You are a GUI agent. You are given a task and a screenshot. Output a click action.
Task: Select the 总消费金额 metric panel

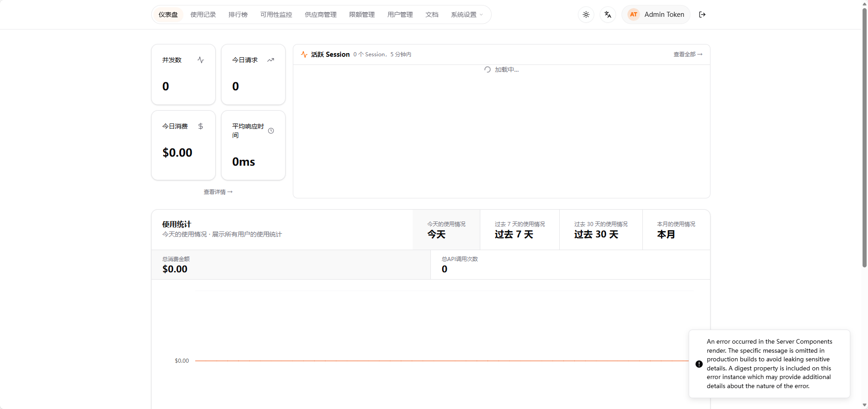291,265
